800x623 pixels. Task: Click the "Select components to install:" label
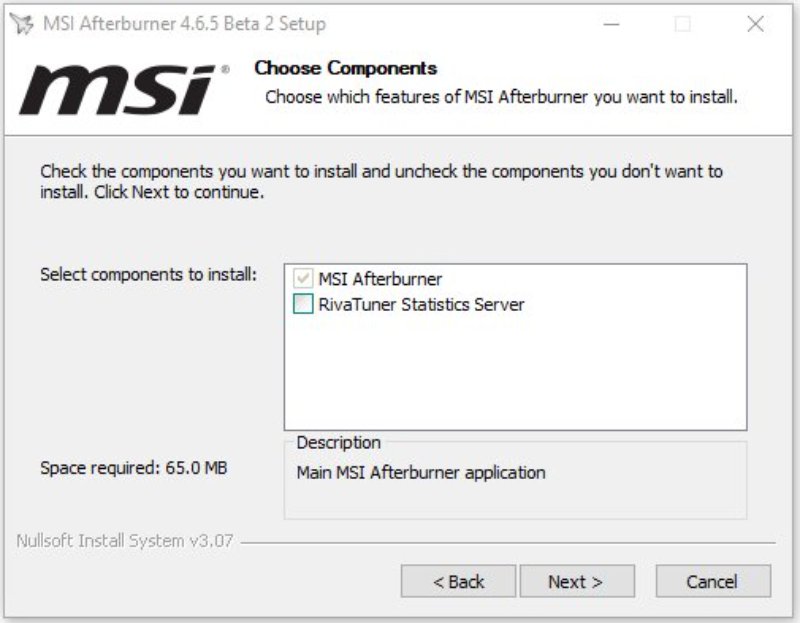click(148, 274)
